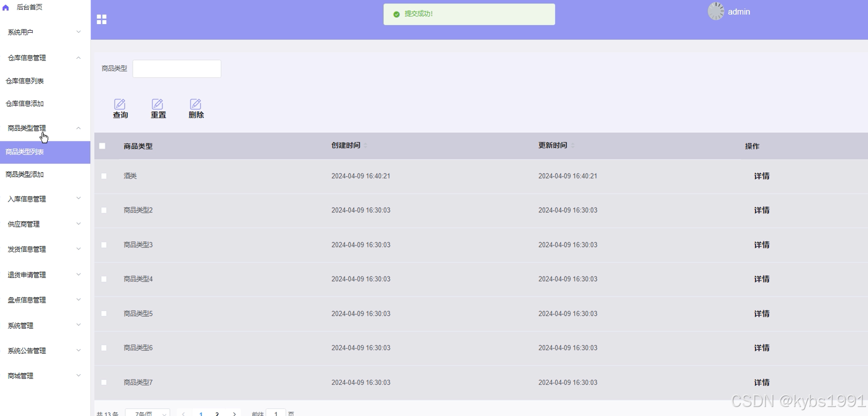Image resolution: width=868 pixels, height=416 pixels.
Task: Expand the 盘点信息管理 menu
Action: (45, 300)
